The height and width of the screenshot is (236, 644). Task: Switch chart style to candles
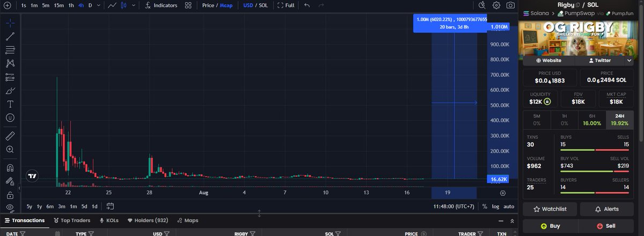click(x=125, y=5)
